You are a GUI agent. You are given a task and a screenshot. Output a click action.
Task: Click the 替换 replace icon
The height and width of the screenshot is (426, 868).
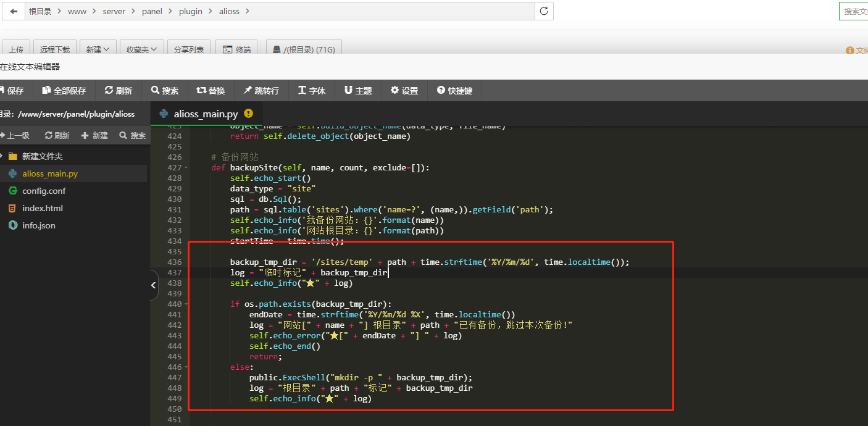(x=201, y=90)
